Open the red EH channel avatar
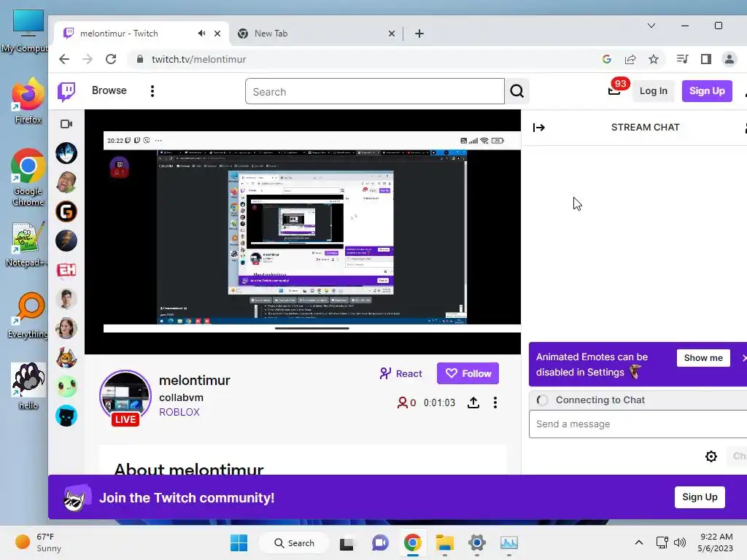Image resolution: width=747 pixels, height=560 pixels. click(x=66, y=270)
